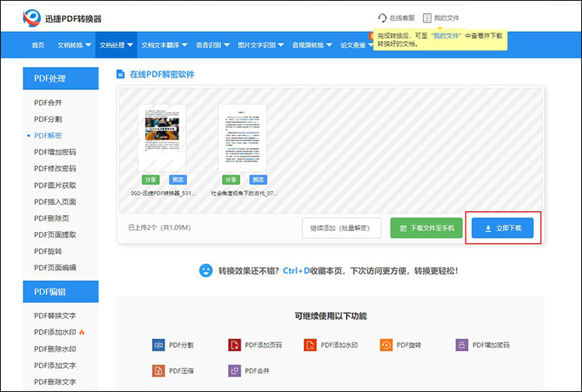The height and width of the screenshot is (392, 582).
Task: Open 我的文件 document icon
Action: [428, 18]
